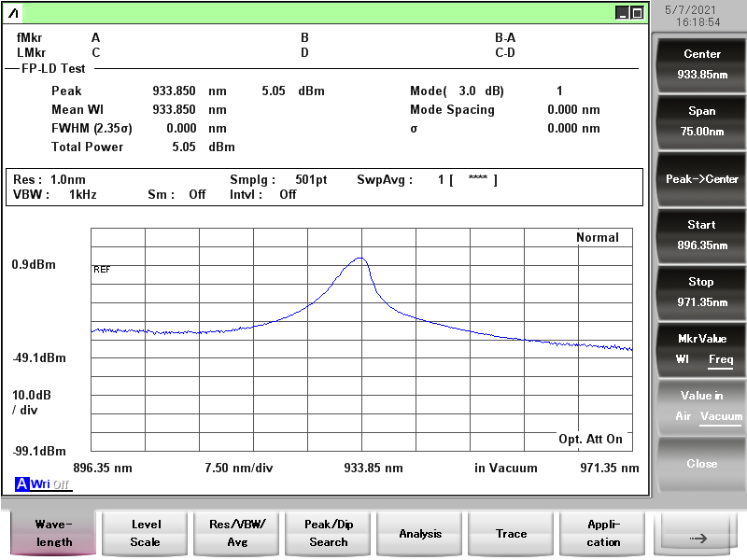Toggle MkrValue between Wl and Freq
The height and width of the screenshot is (560, 747).
click(701, 349)
